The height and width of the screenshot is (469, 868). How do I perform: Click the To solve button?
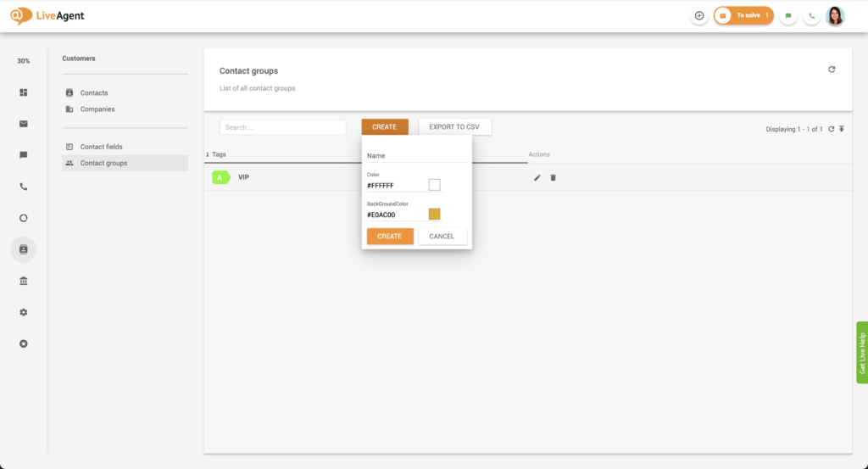[x=743, y=15]
